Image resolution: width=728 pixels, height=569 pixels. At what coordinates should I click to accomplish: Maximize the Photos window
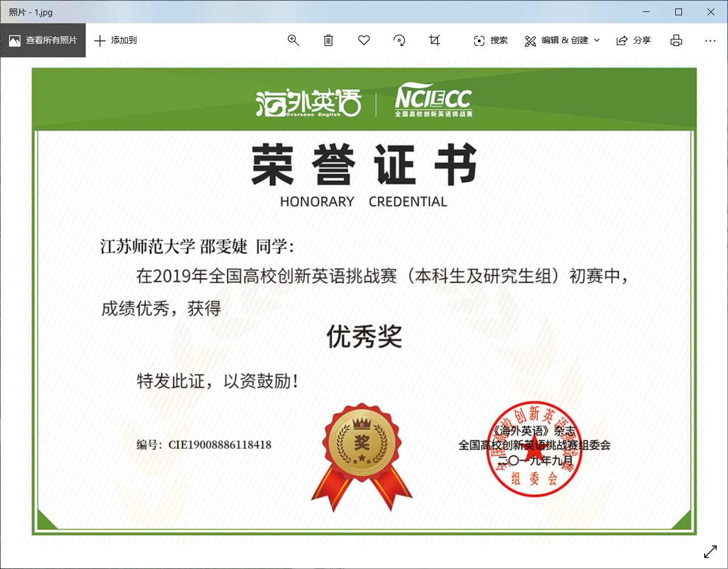click(x=679, y=12)
